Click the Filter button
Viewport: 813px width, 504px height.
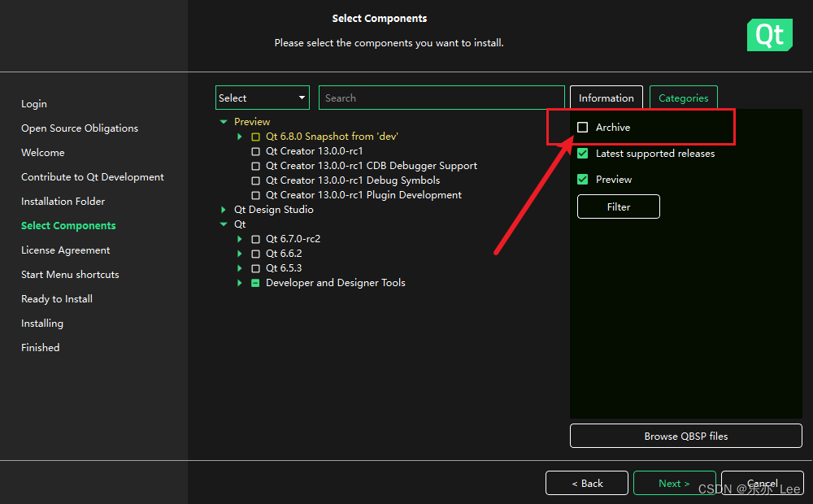pos(618,206)
